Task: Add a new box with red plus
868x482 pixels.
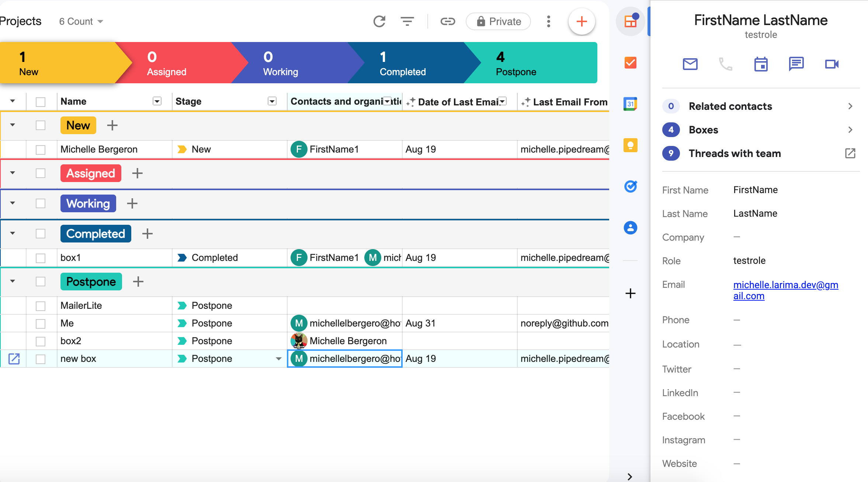Action: coord(581,21)
